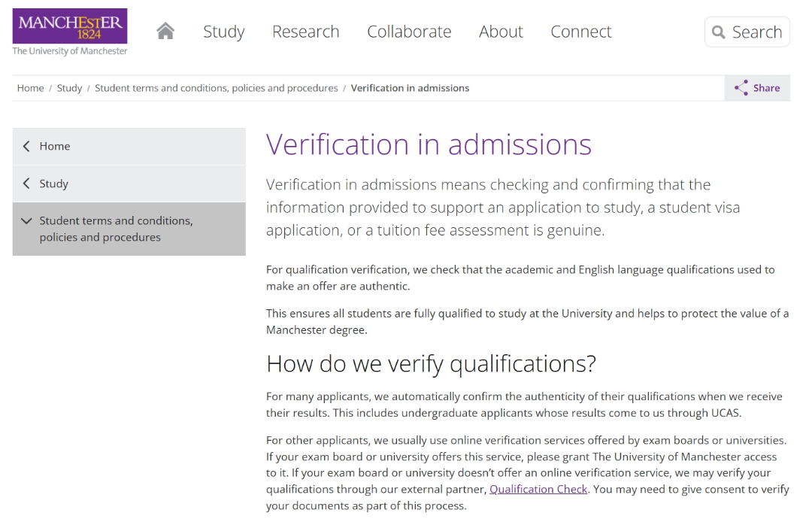This screenshot has width=812, height=519.
Task: Follow the Study breadcrumb link
Action: click(x=69, y=88)
